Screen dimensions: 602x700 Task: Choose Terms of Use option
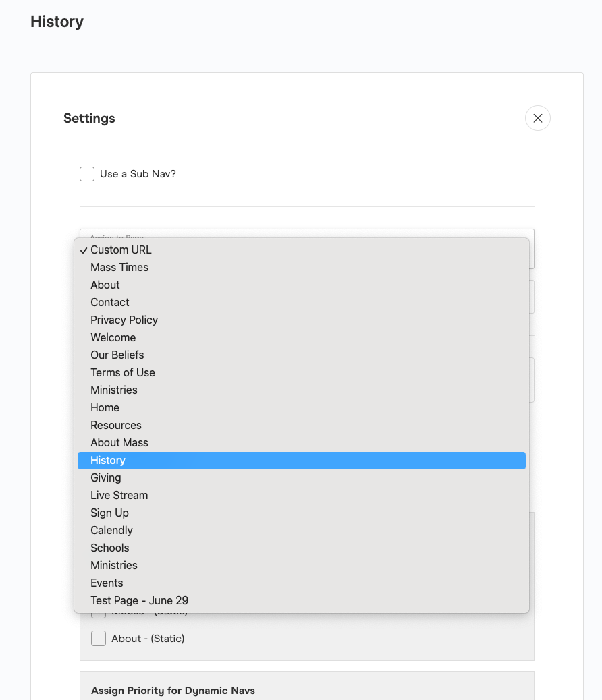[123, 372]
